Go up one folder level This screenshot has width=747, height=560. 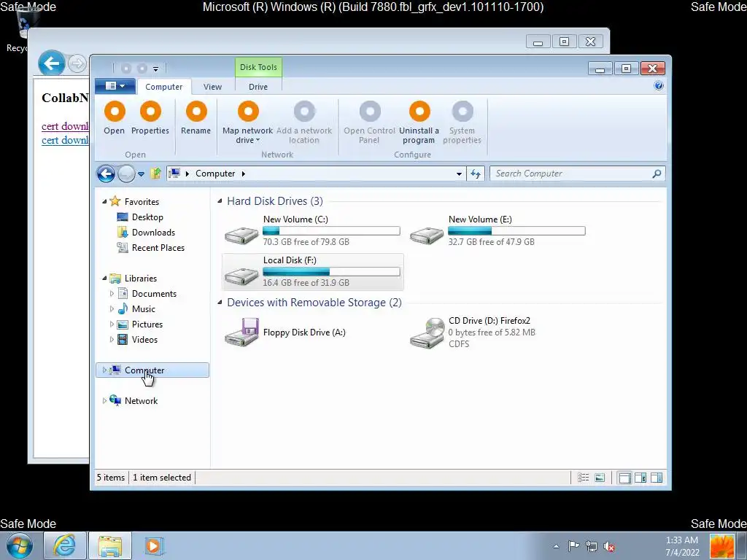point(155,174)
